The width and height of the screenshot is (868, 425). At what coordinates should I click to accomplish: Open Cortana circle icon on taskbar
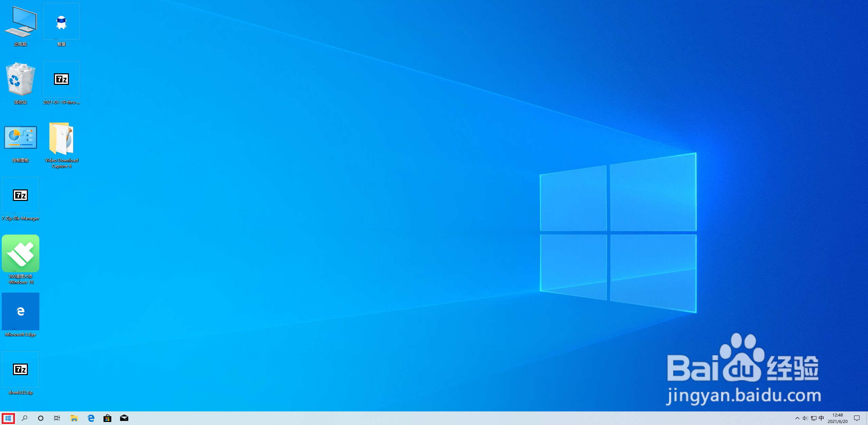click(x=41, y=418)
